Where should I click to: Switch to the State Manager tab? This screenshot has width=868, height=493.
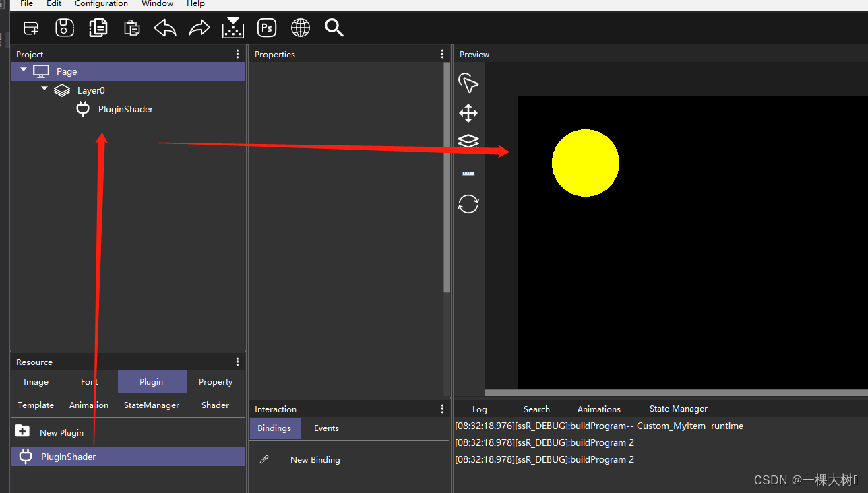[x=678, y=408]
